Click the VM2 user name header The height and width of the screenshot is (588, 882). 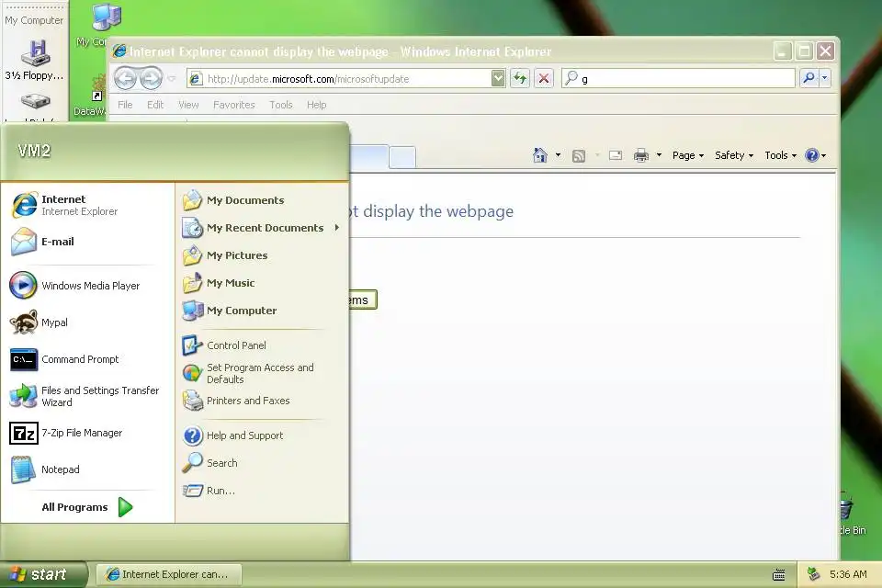tap(34, 151)
